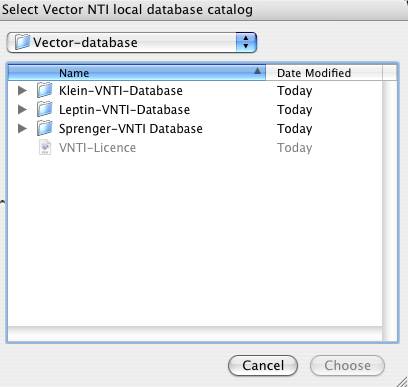Expand the Leptin-VNTI-Database disclosure triangle
Screen dimensions: 408x387
click(22, 109)
